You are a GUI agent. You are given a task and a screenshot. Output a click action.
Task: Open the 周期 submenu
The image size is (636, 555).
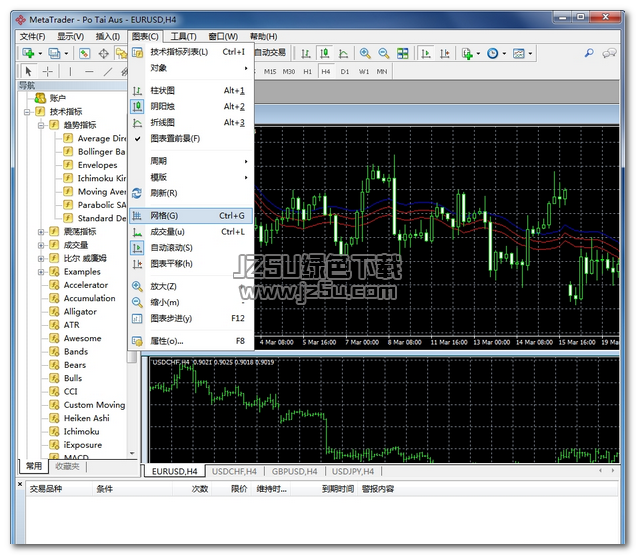tap(191, 161)
